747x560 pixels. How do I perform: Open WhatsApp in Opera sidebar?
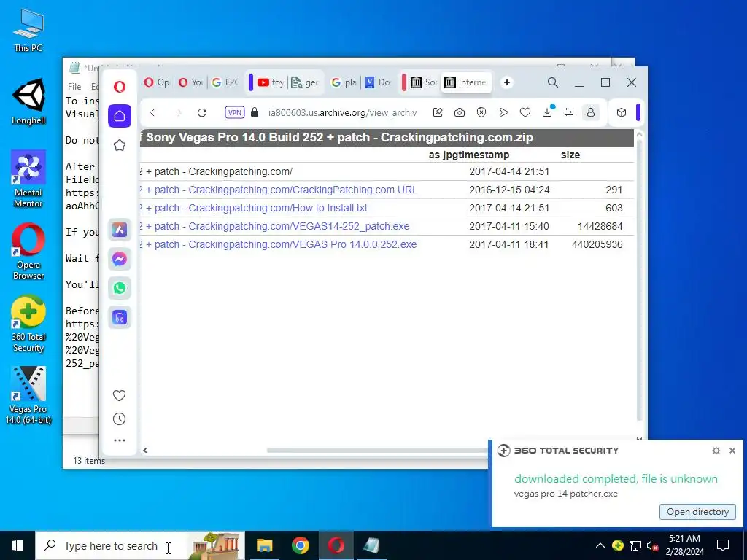click(x=120, y=288)
